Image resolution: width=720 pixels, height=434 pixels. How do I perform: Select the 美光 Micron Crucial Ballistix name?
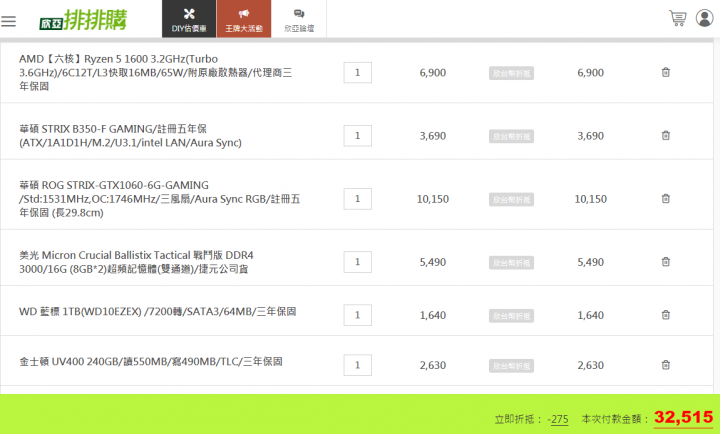[136, 262]
